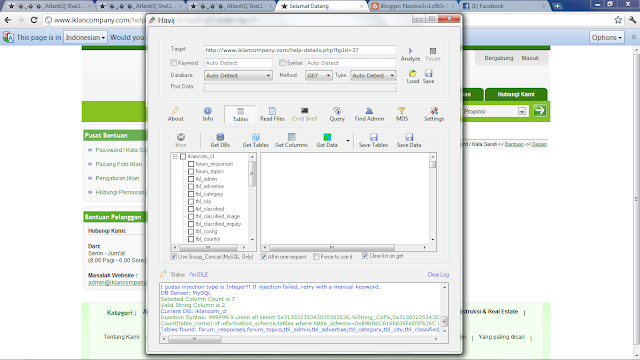Load a saved project with Load icon
Viewport: 640px width, 360px height.
(413, 76)
